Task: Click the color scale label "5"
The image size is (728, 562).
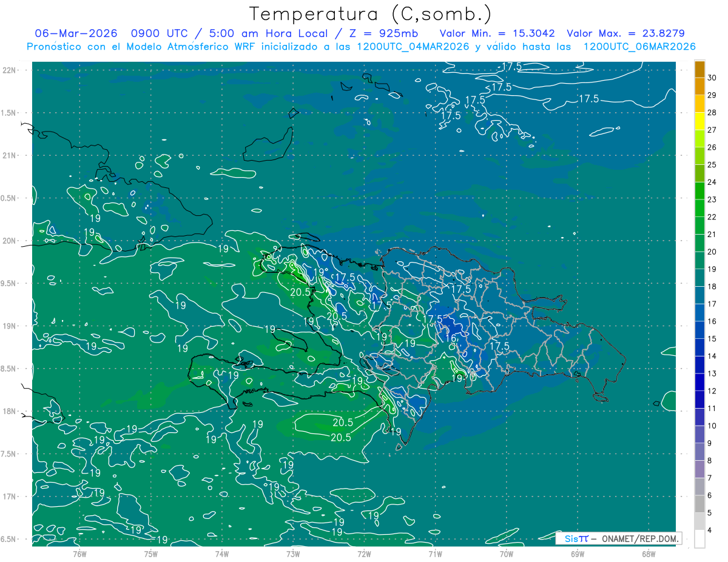Action: [x=710, y=513]
